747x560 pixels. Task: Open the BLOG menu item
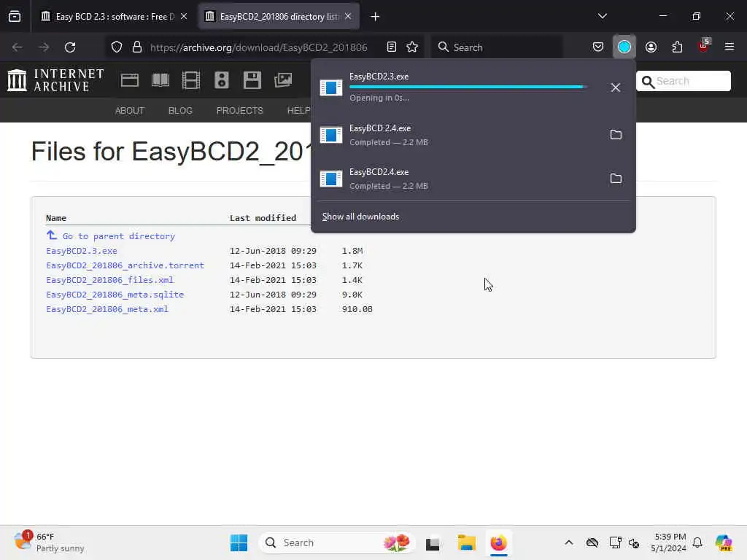point(180,111)
